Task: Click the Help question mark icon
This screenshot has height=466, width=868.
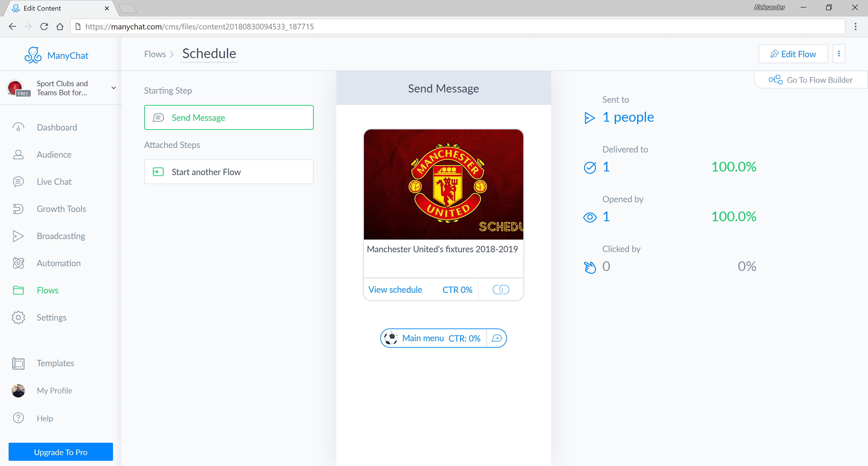Action: (x=18, y=418)
